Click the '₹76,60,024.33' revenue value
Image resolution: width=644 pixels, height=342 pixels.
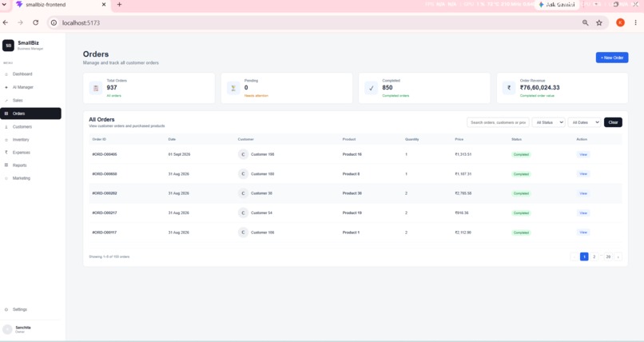(x=539, y=87)
